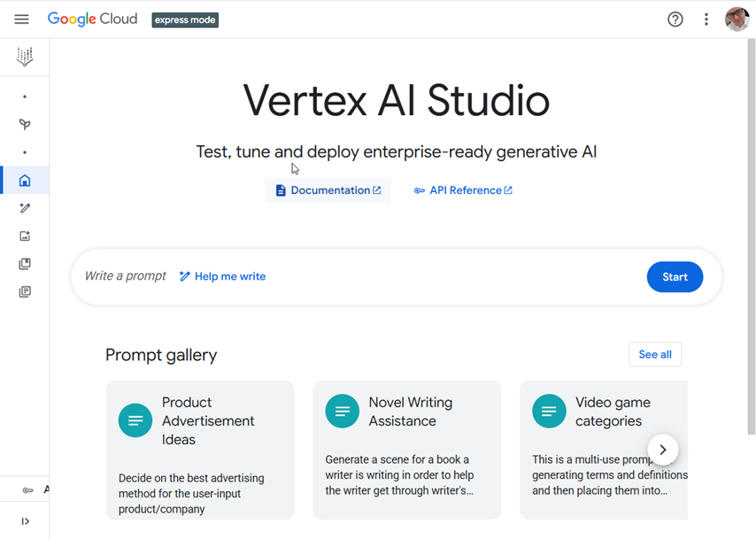Click the Google Cloud logo
Viewport: 756px width, 539px height.
tap(92, 19)
